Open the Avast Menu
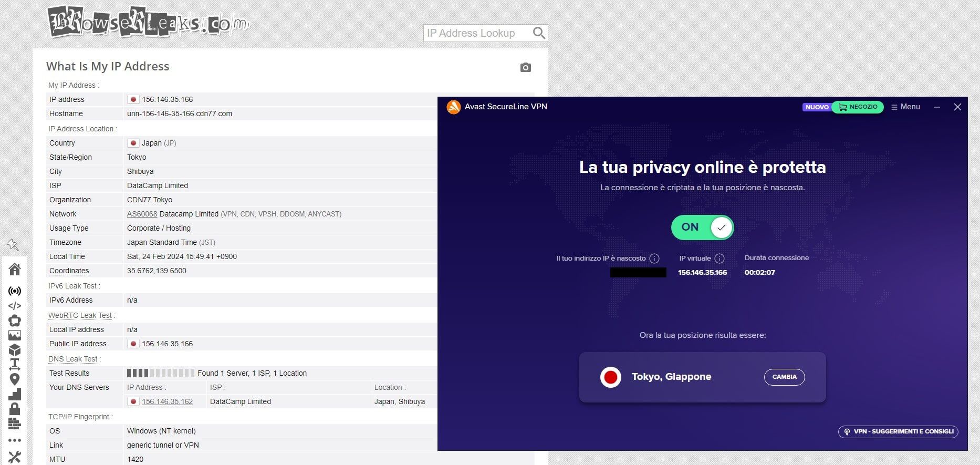 click(905, 107)
